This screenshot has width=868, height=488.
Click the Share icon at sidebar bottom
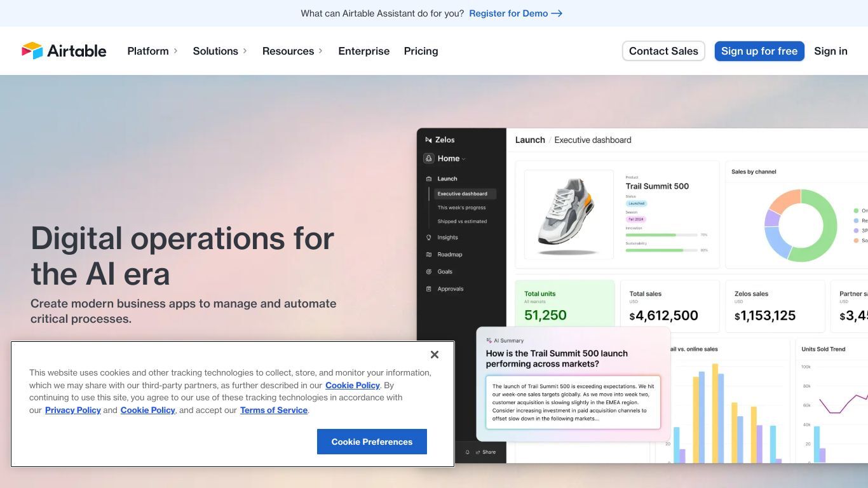click(x=478, y=452)
